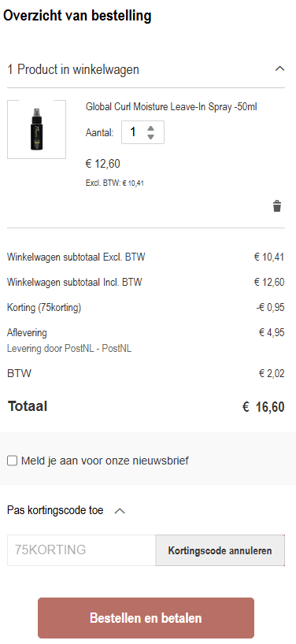
Task: Click 'Bestellen en betalen' to place order
Action: [x=146, y=618]
